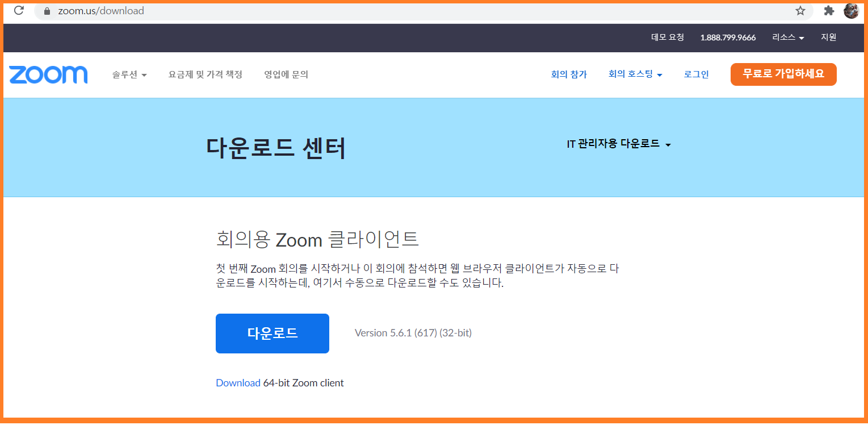Open the 지원 support link
Viewport: 868px width, 425px height.
coord(829,37)
